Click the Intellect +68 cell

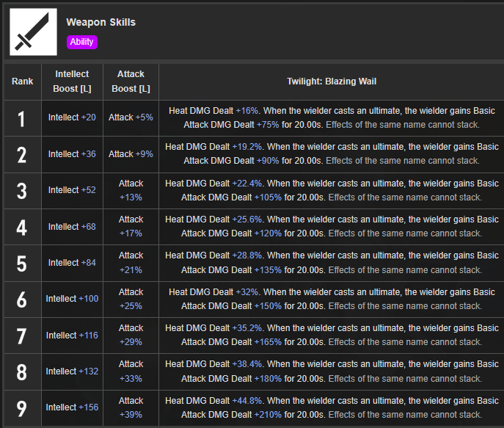[x=72, y=227]
